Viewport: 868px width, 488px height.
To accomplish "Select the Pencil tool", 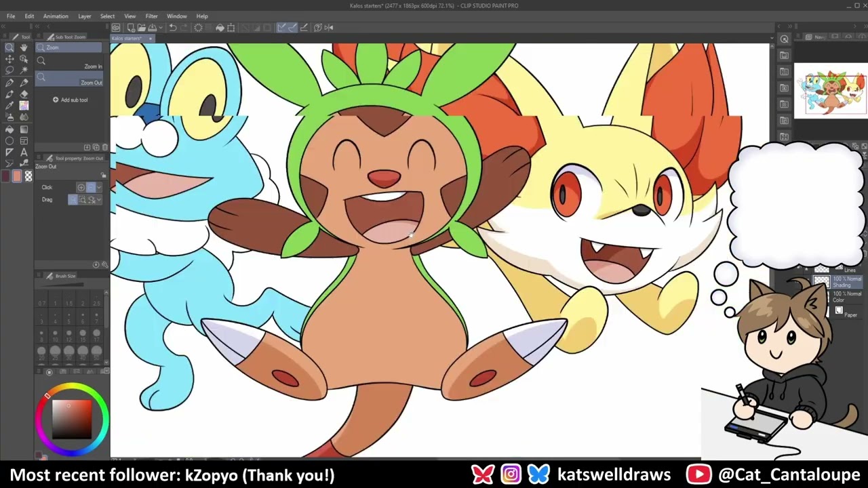I will pyautogui.click(x=24, y=82).
